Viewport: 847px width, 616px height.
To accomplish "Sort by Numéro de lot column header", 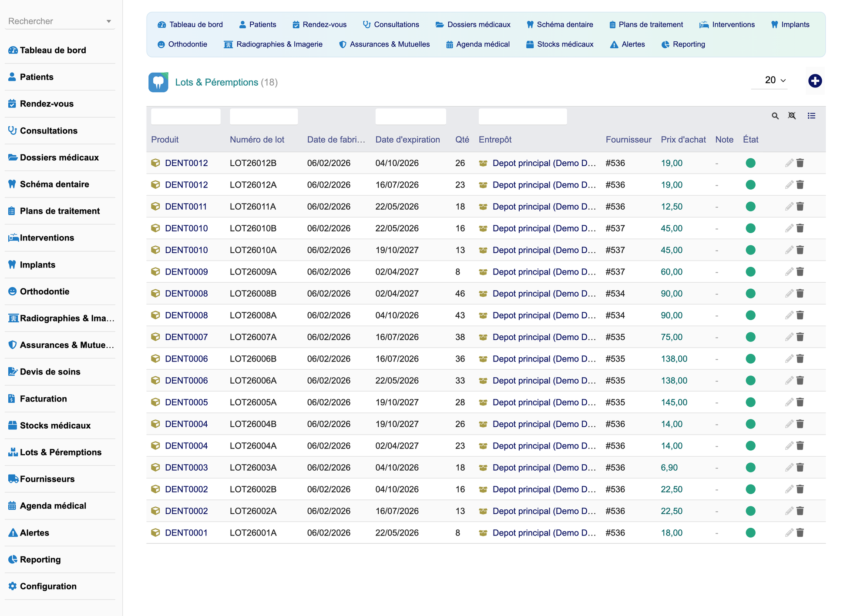I will tap(257, 140).
